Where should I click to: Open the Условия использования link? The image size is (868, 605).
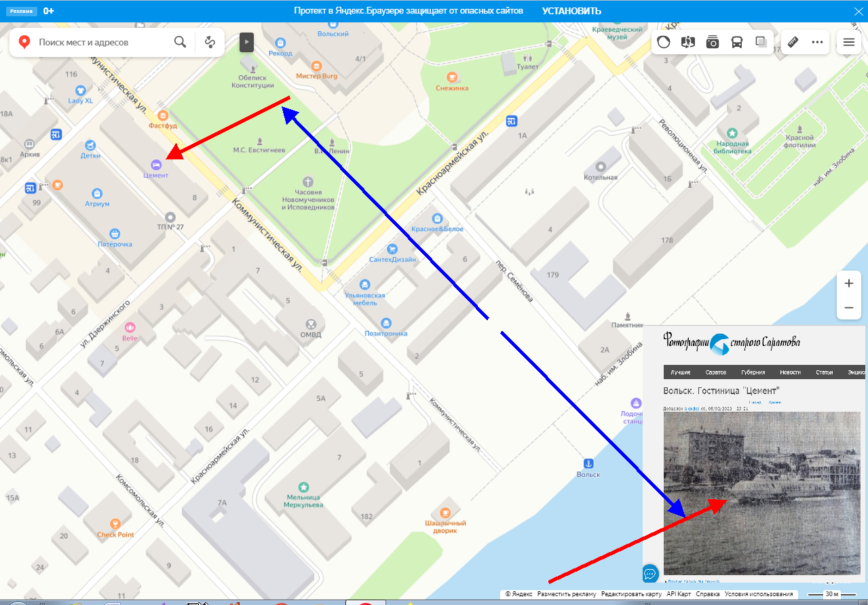point(759,594)
